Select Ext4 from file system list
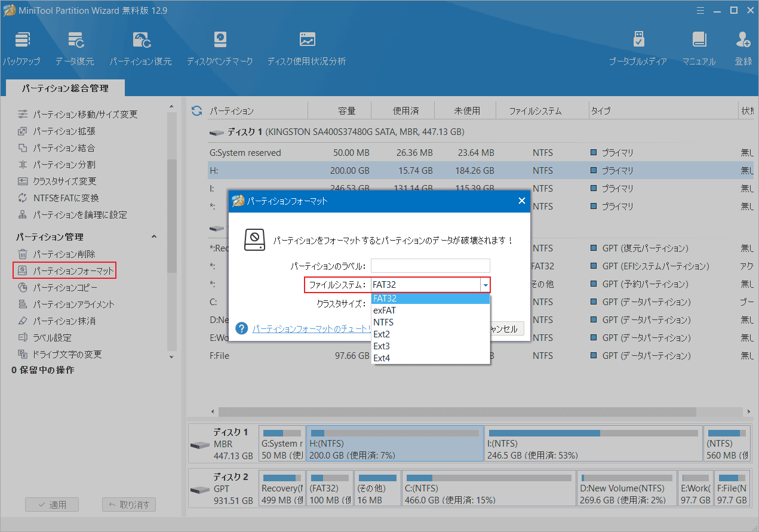Image resolution: width=759 pixels, height=532 pixels. pyautogui.click(x=431, y=358)
